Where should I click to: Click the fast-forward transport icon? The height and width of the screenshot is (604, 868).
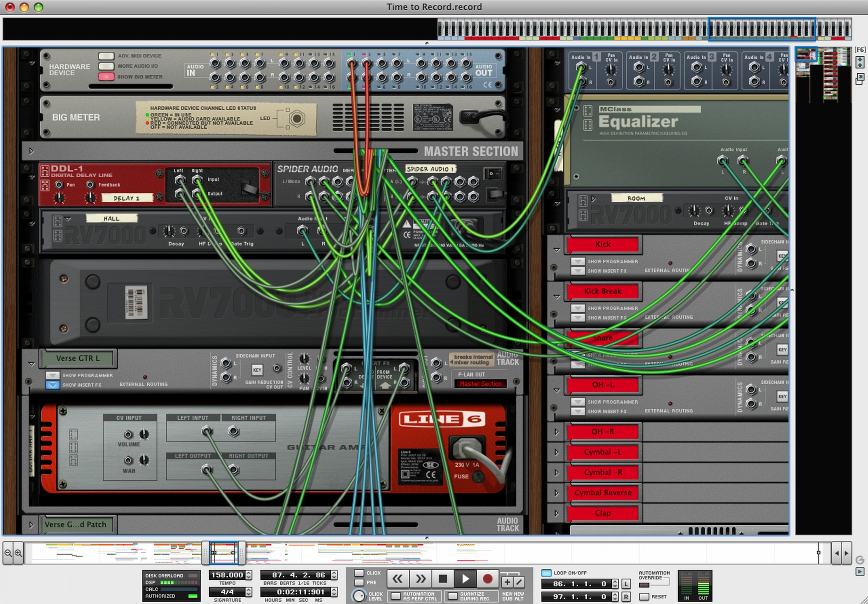420,578
